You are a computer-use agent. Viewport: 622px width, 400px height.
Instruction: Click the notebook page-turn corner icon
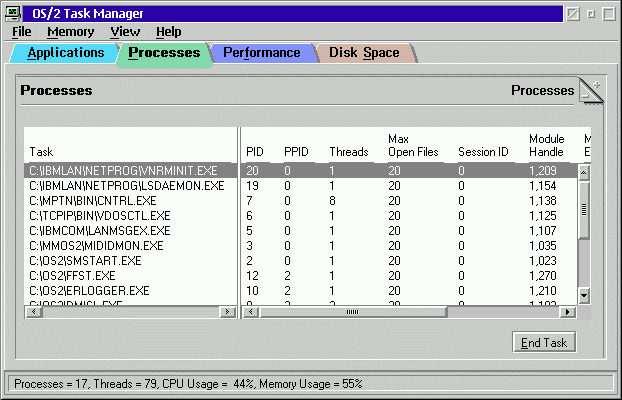pos(590,90)
